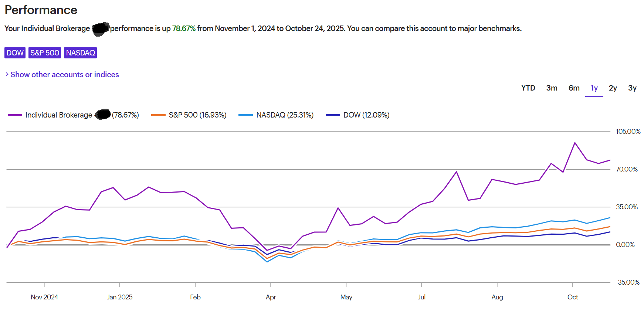Screen dimensions: 644x309
Task: Show the 3y performance range
Action: 632,88
